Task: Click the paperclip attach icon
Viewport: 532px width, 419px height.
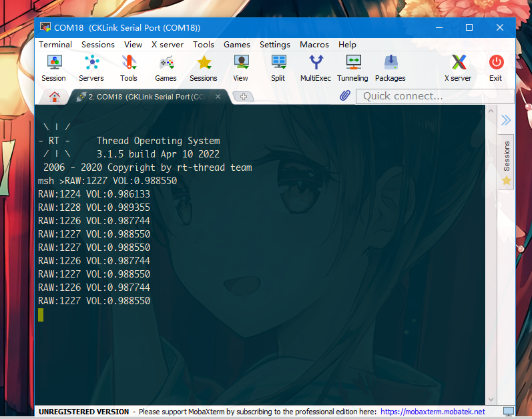Action: pyautogui.click(x=344, y=96)
